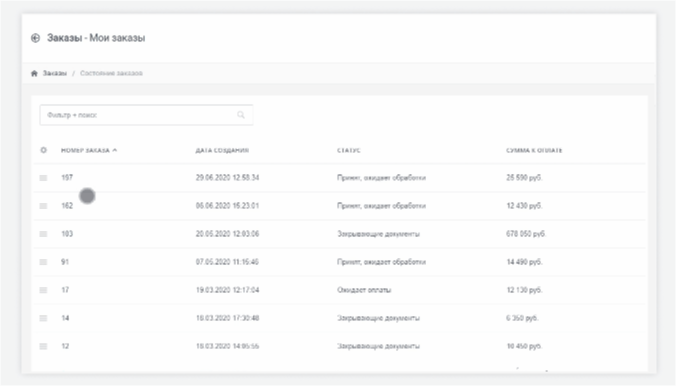Open row menu icon for order 12
Screen dimensions: 676x386
point(44,346)
